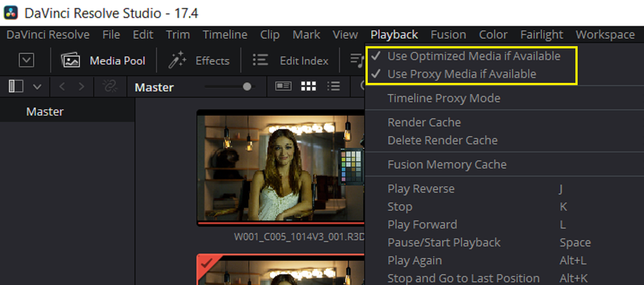Click the W001_C005_1014V3_001.R3D file name label
This screenshot has height=285, width=644.
[299, 237]
